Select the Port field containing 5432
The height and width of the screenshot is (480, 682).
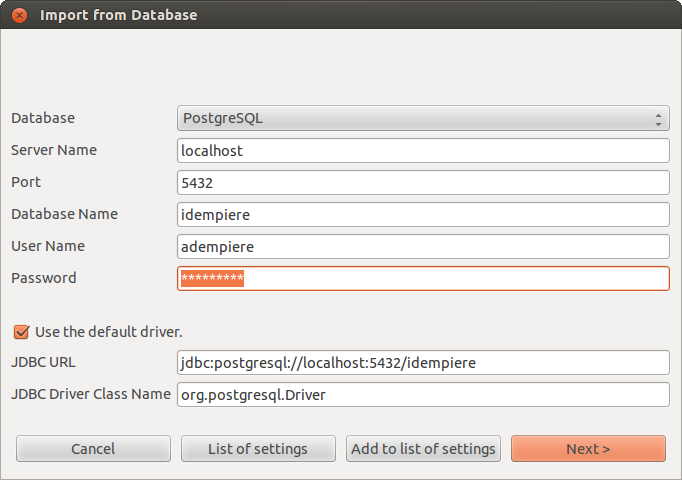423,183
